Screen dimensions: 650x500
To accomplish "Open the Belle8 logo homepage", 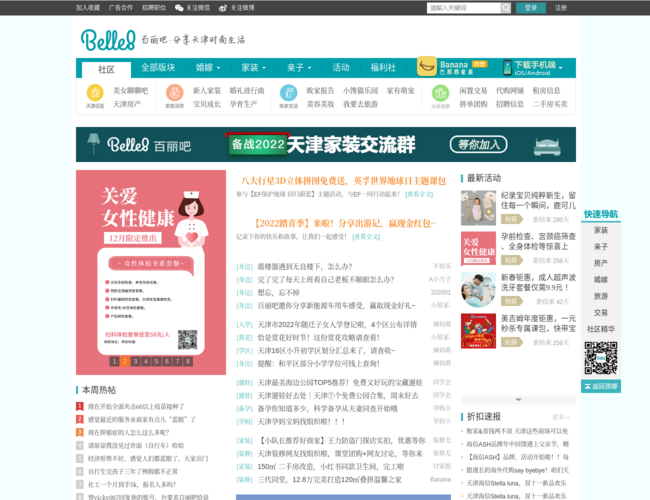I will [x=108, y=40].
